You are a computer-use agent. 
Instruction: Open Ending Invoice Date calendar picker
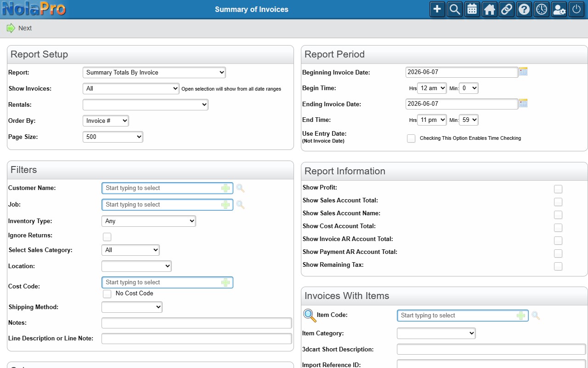click(523, 103)
